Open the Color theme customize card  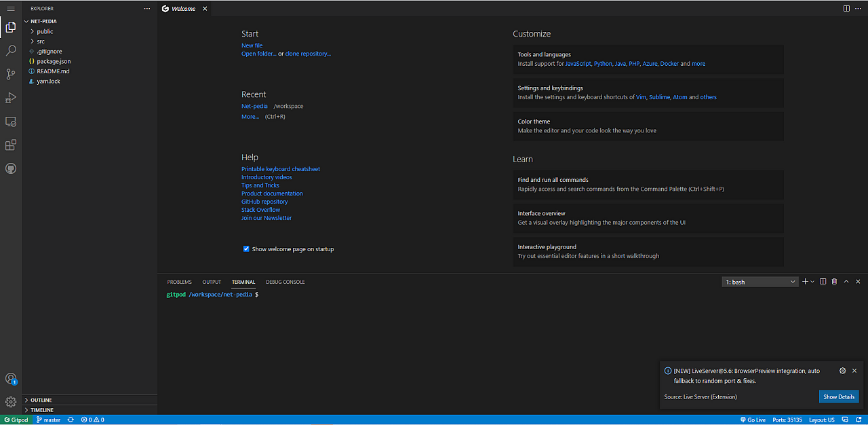(648, 126)
